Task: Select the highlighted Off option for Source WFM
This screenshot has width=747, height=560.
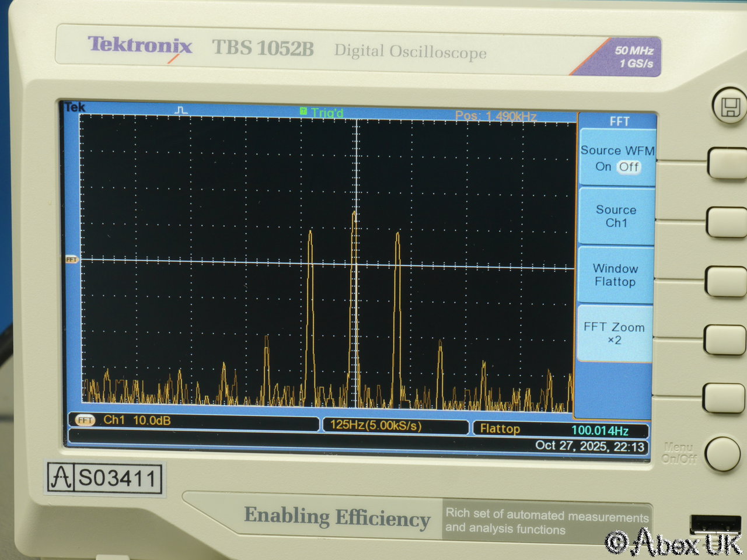Action: point(629,167)
